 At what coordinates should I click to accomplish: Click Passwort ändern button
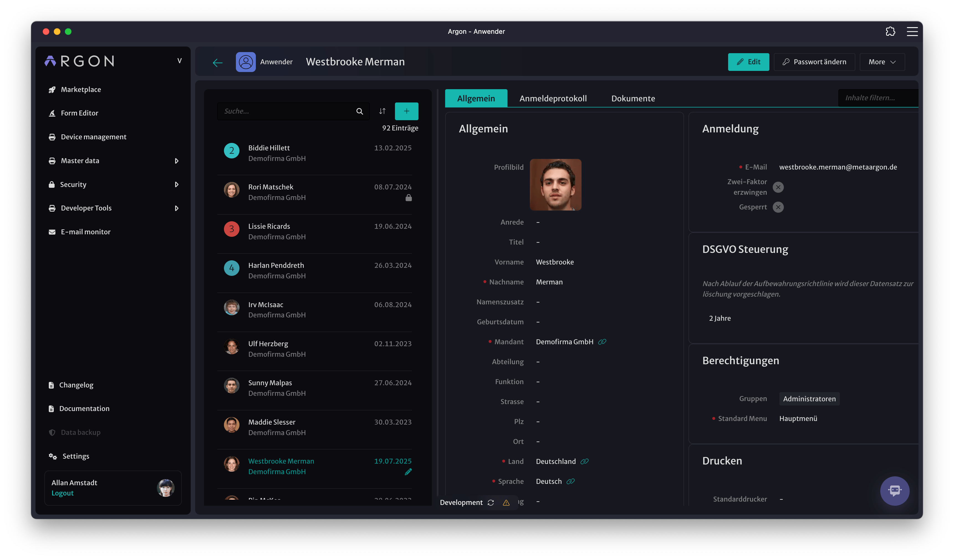pos(814,62)
